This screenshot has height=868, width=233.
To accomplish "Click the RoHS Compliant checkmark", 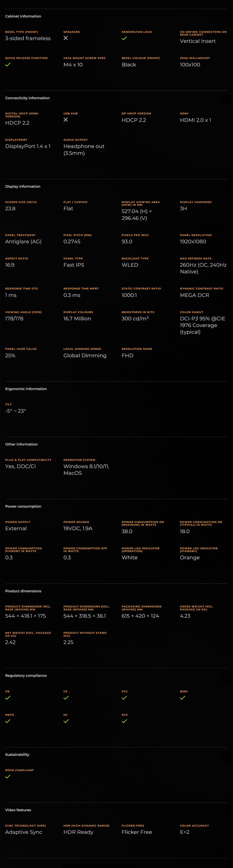I will [8, 776].
